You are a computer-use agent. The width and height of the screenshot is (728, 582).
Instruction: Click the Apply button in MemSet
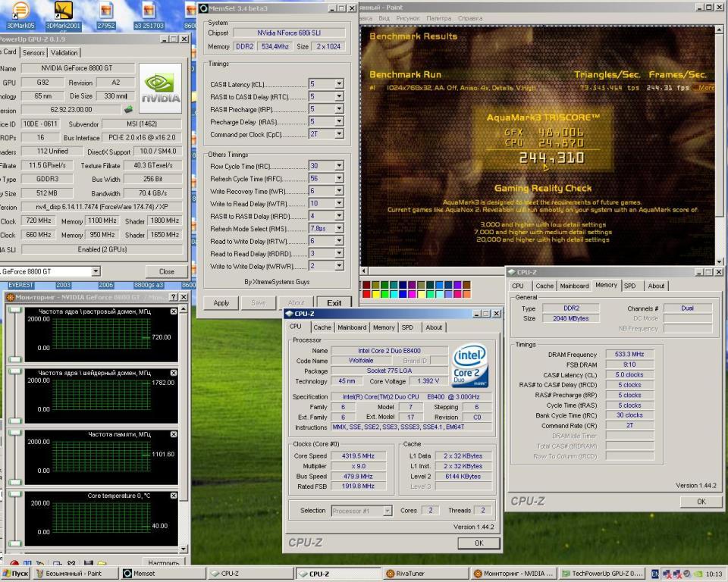[x=221, y=303]
